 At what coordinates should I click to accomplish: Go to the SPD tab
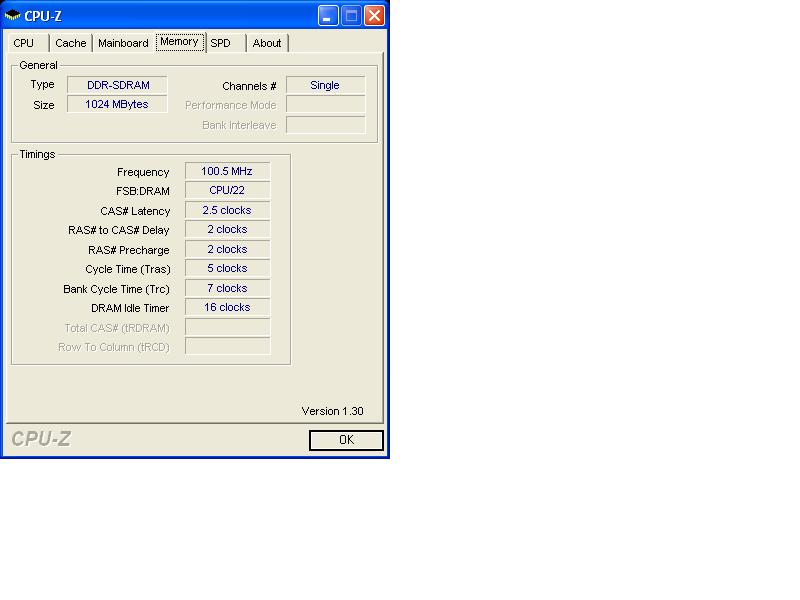[225, 43]
